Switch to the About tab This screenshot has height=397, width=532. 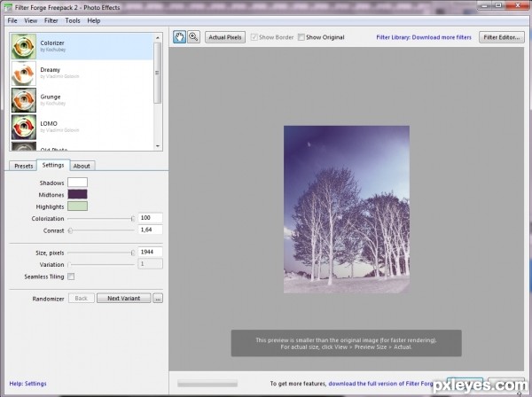(x=82, y=166)
